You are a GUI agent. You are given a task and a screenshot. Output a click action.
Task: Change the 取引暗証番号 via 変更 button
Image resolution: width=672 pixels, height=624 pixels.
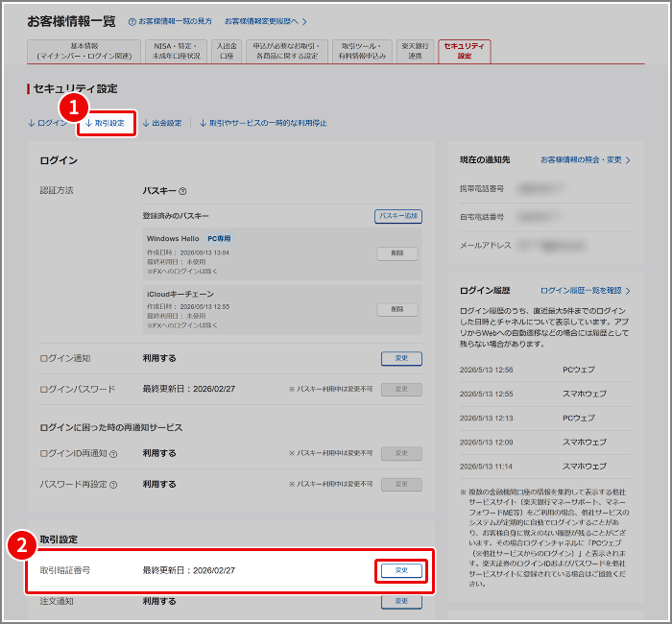pos(401,570)
